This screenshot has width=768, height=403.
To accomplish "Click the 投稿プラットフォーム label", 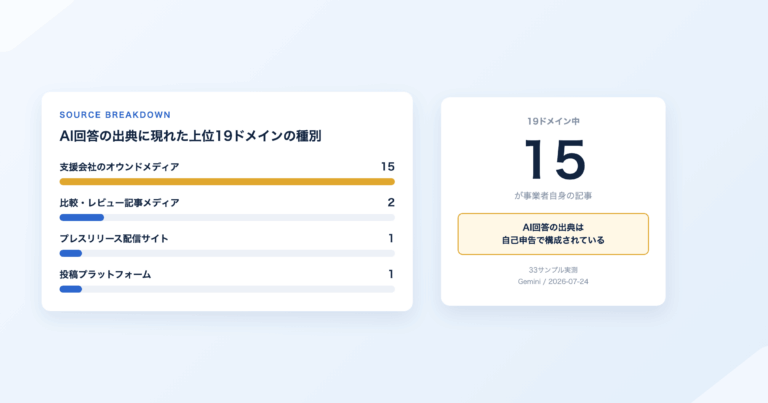I will click(x=105, y=274).
